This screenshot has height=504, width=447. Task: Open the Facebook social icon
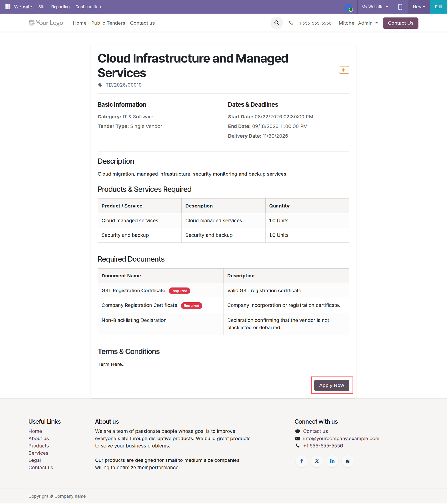(x=302, y=461)
